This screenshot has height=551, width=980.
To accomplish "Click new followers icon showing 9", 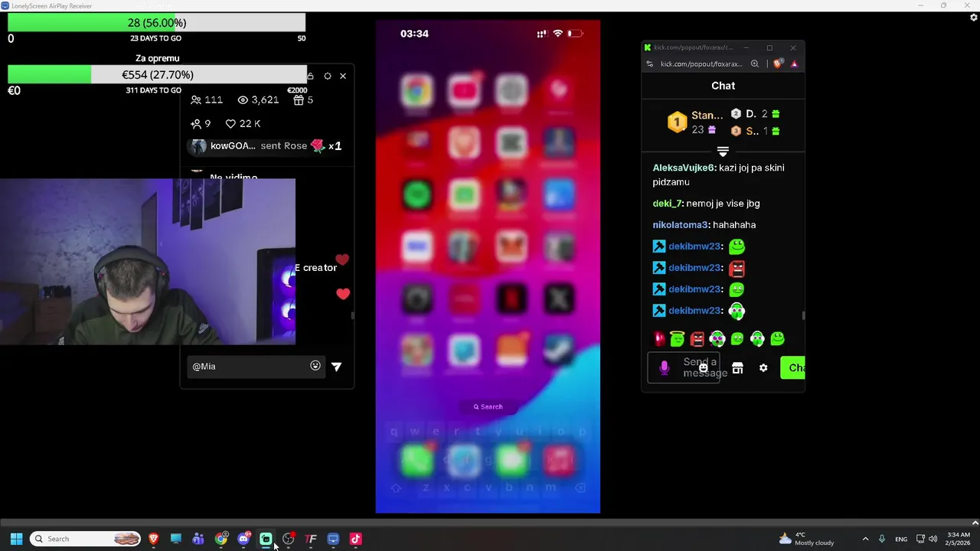I will point(196,123).
